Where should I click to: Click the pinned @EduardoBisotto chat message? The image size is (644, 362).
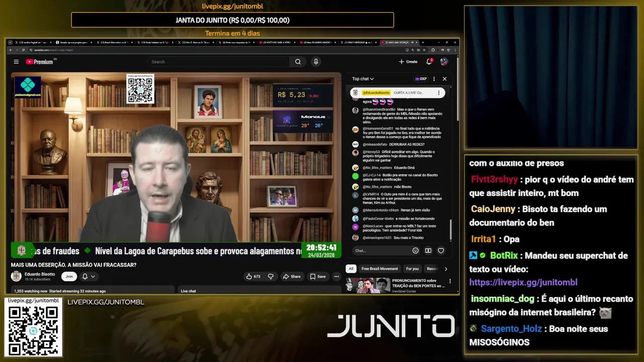click(397, 93)
